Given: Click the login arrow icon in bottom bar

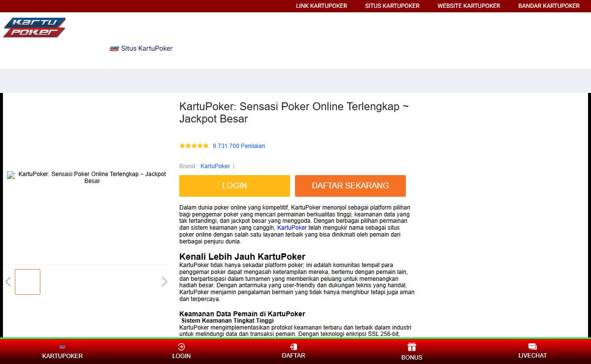Looking at the screenshot, I should (181, 347).
